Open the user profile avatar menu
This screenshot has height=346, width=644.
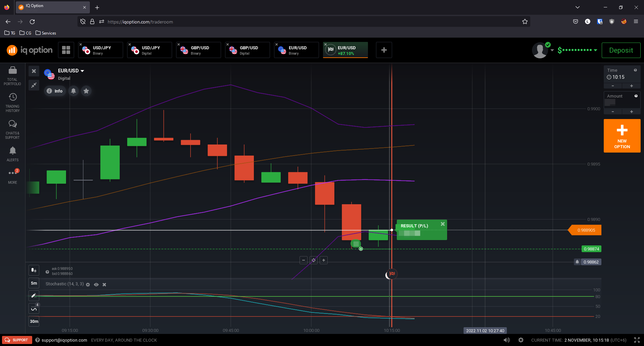coord(541,50)
